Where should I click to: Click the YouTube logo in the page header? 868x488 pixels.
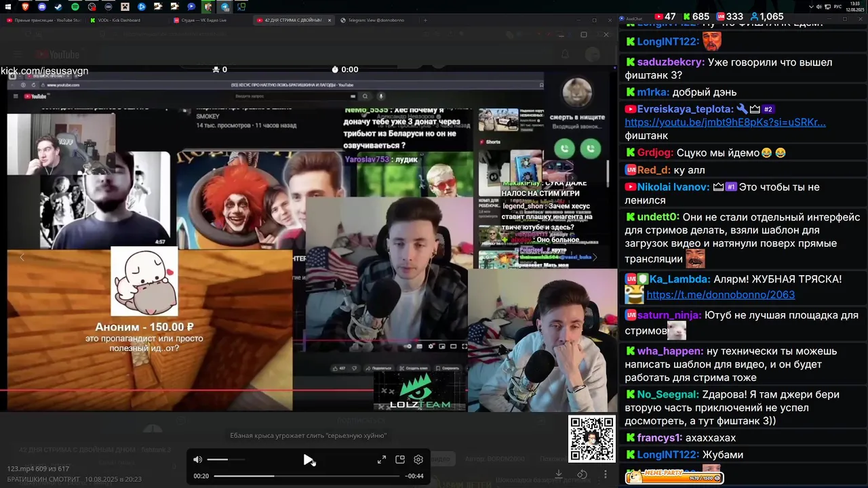tap(58, 54)
